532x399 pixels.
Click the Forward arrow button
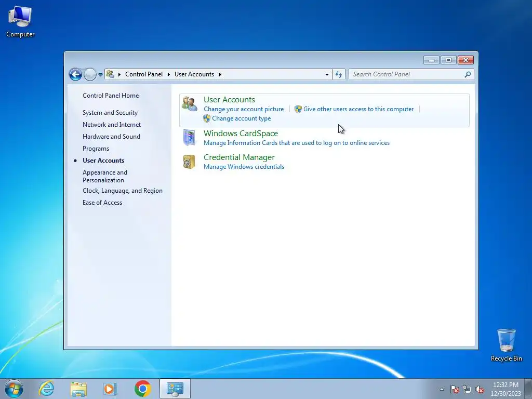point(90,74)
